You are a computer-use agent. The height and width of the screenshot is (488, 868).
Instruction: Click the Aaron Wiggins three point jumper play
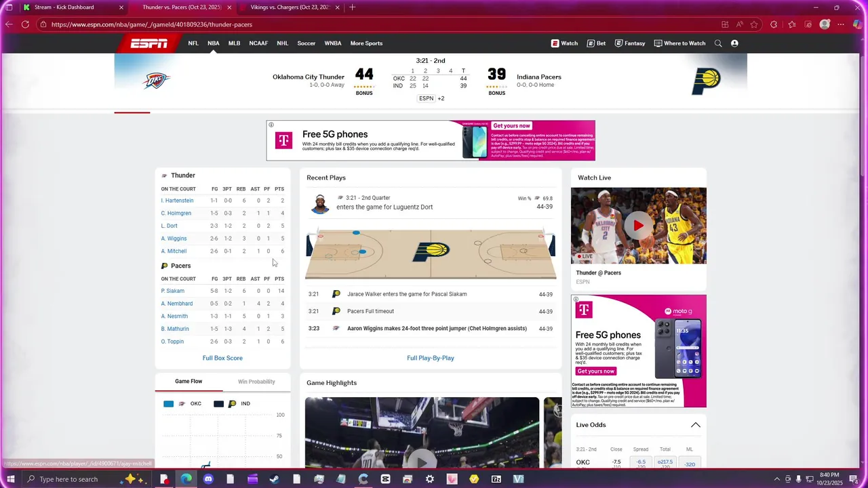tap(430, 329)
